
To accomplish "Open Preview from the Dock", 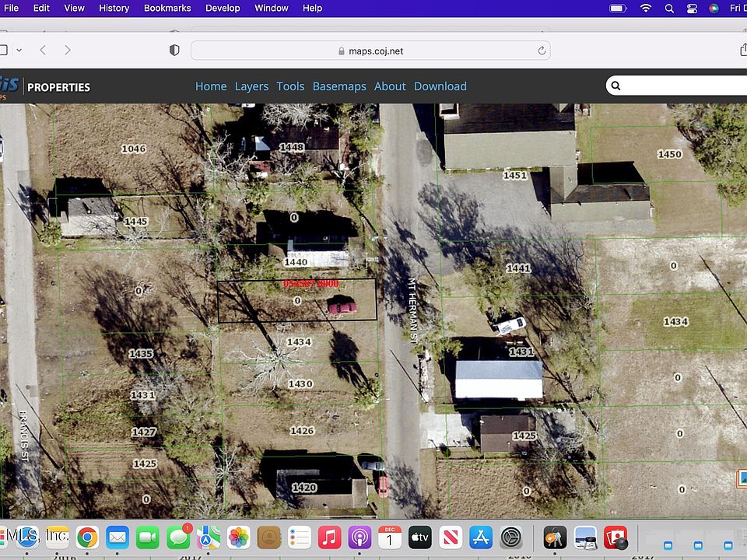I will pos(585,538).
